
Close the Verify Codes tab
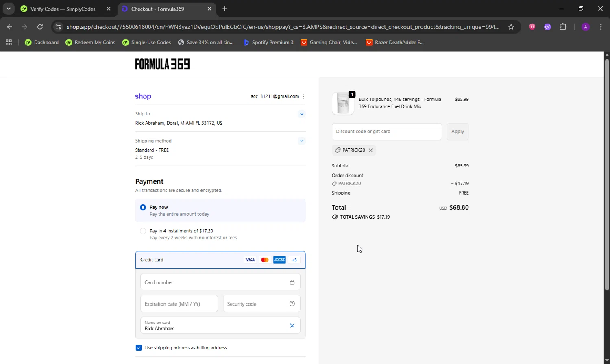point(109,9)
